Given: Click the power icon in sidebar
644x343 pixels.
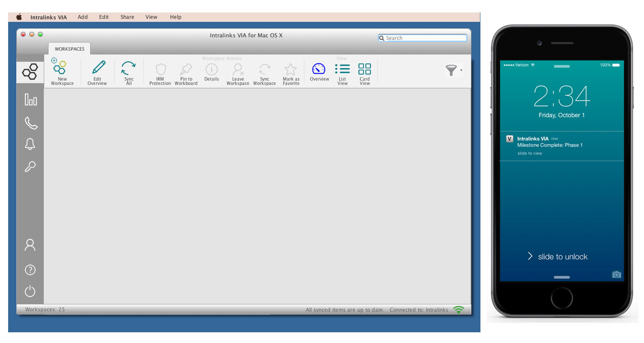Looking at the screenshot, I should tap(30, 292).
